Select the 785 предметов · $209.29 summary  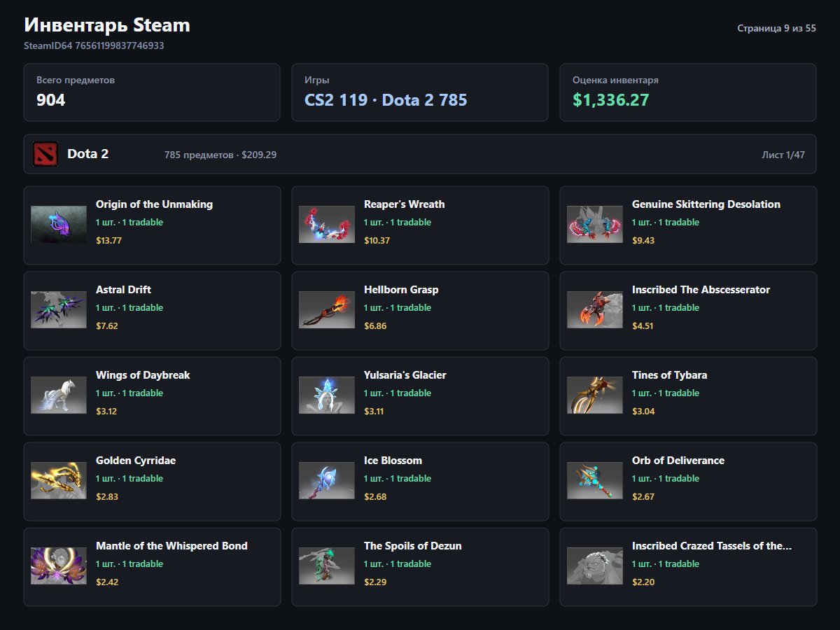(x=220, y=155)
